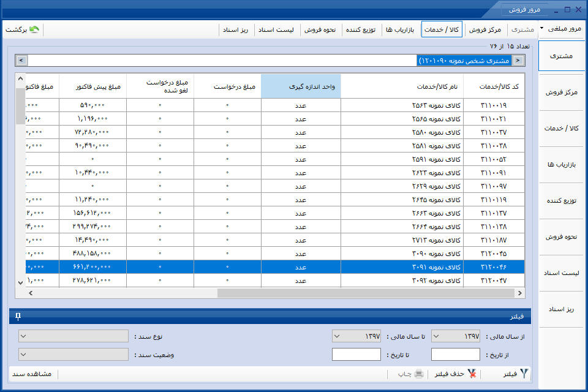Click the pin icon on the فیلتر panel header
Image resolution: width=588 pixels, height=392 pixels.
tap(18, 317)
